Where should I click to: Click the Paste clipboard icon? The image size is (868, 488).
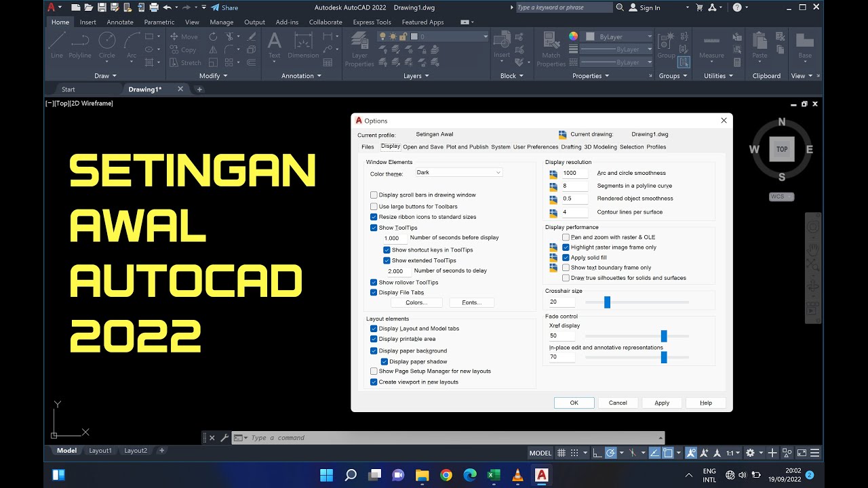click(759, 45)
